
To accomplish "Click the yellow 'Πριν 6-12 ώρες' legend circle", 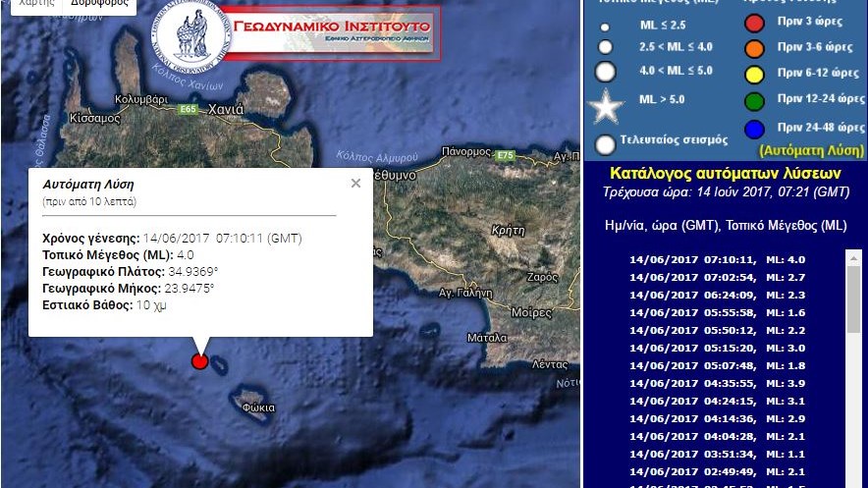I will tap(754, 75).
